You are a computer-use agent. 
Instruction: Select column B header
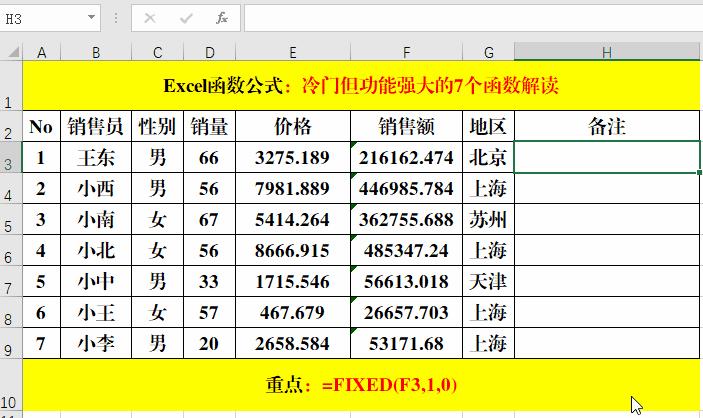tap(96, 52)
